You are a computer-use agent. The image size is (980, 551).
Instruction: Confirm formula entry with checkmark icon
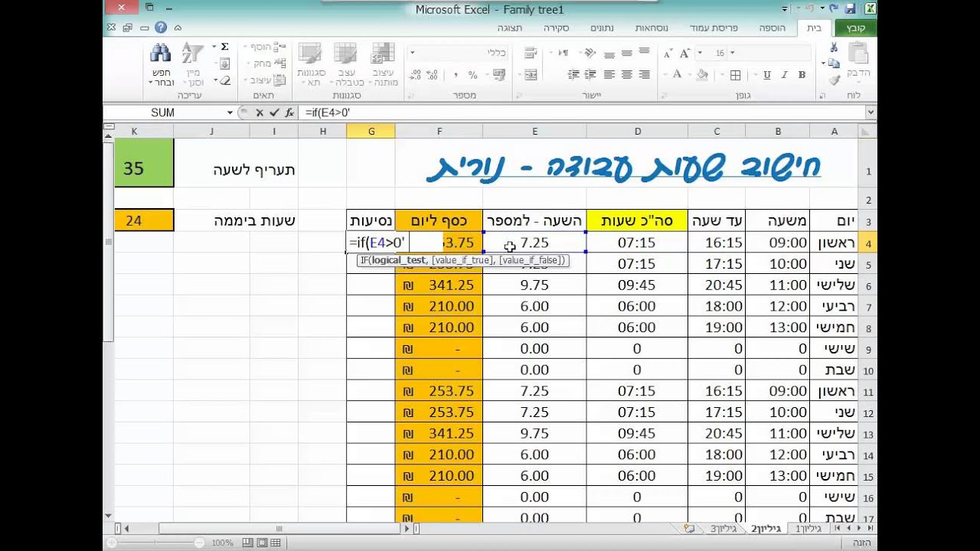click(274, 112)
